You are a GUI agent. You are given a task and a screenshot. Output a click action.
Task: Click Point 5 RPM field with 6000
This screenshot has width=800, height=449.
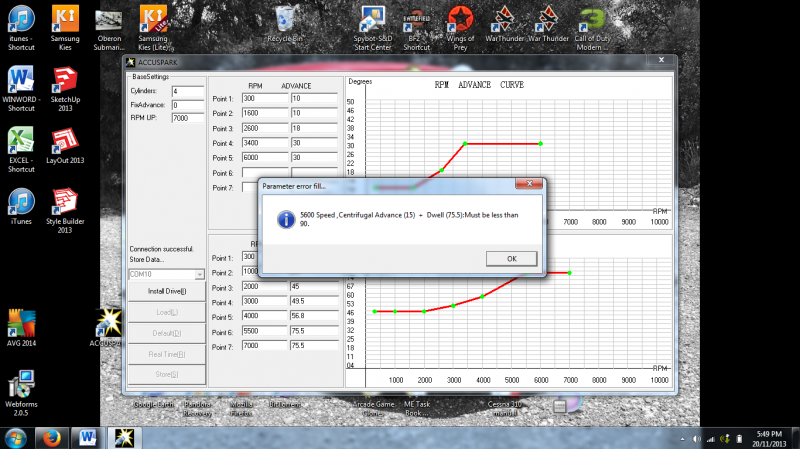265,158
